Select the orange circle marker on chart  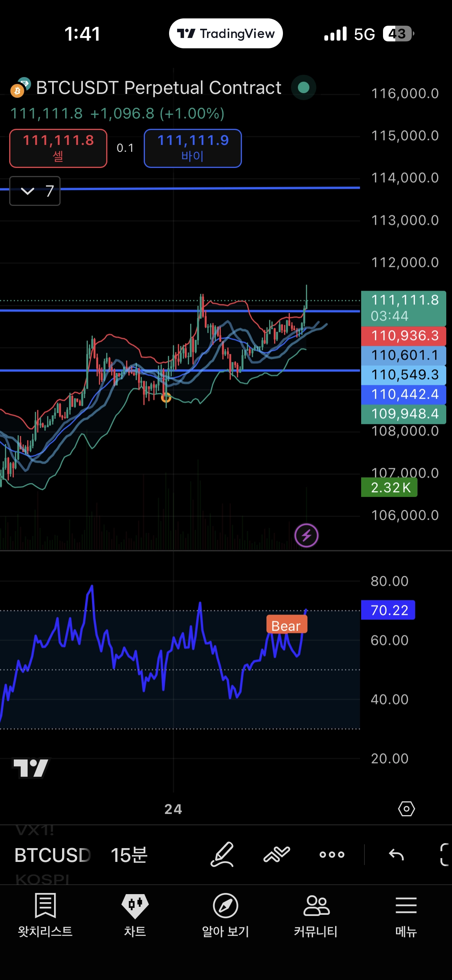pyautogui.click(x=166, y=398)
